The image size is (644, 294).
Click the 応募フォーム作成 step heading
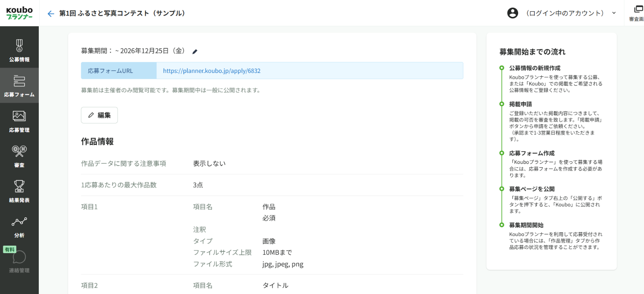click(532, 153)
